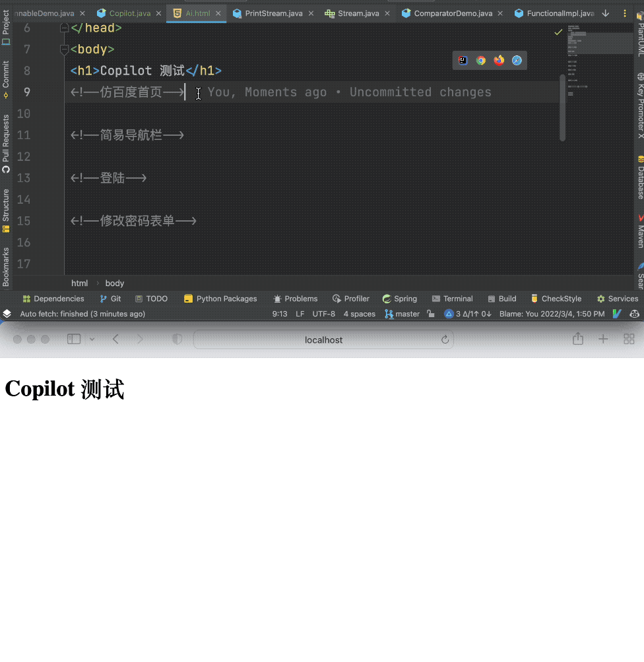
Task: Open the Project tool window
Action: coord(6,28)
